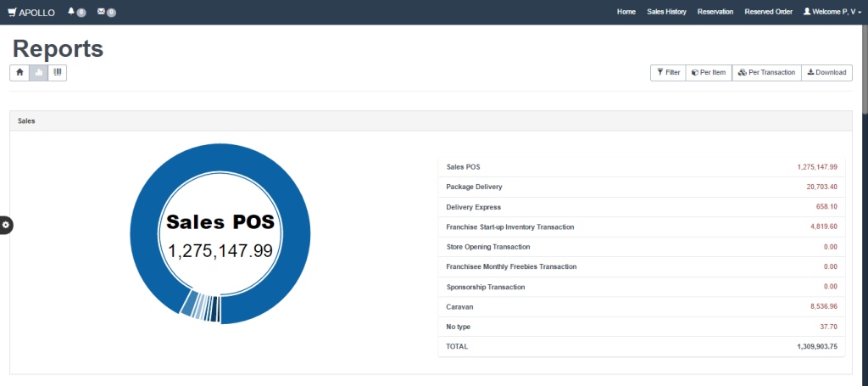Go to Home in top navigation
868x386 pixels.
point(626,12)
